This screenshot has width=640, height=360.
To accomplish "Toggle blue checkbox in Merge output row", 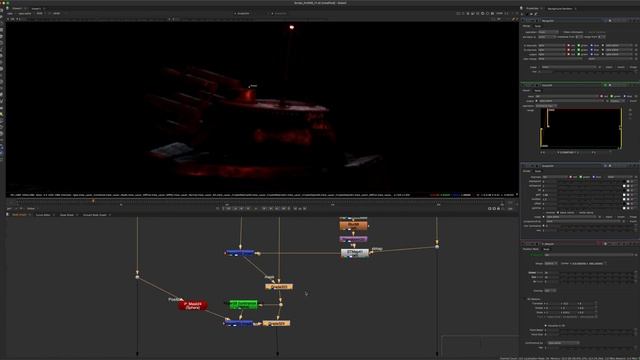I will (x=592, y=54).
